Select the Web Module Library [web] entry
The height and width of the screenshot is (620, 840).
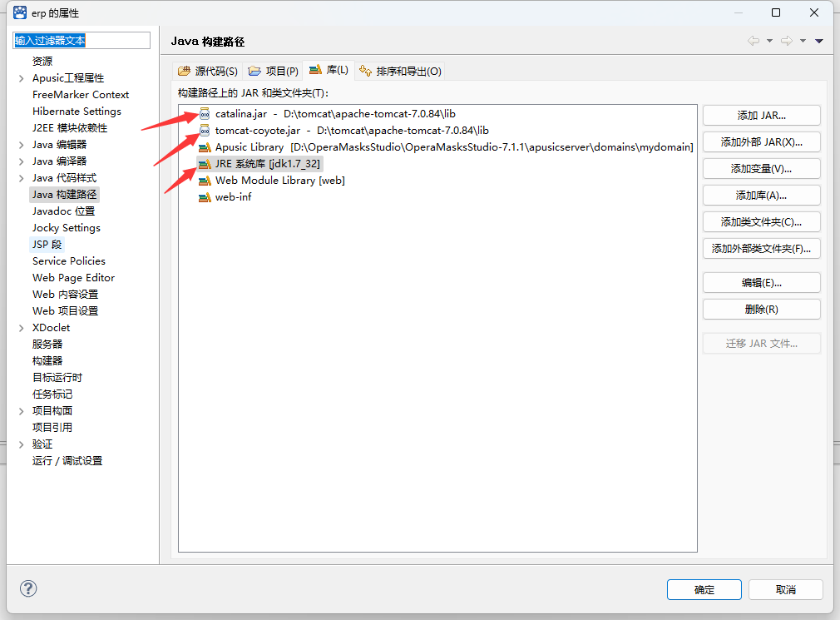(x=279, y=181)
